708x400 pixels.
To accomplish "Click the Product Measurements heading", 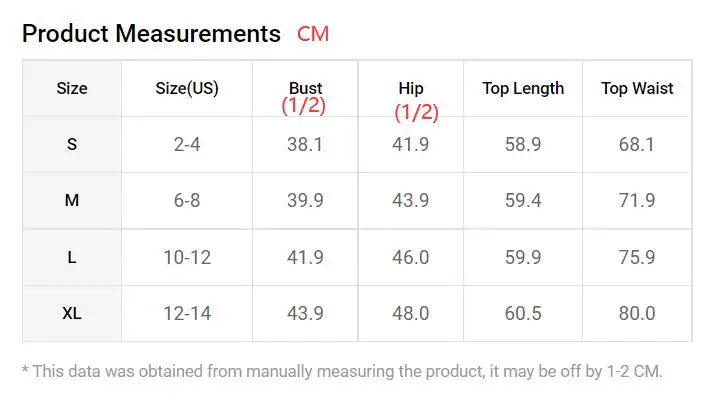I will pos(151,34).
